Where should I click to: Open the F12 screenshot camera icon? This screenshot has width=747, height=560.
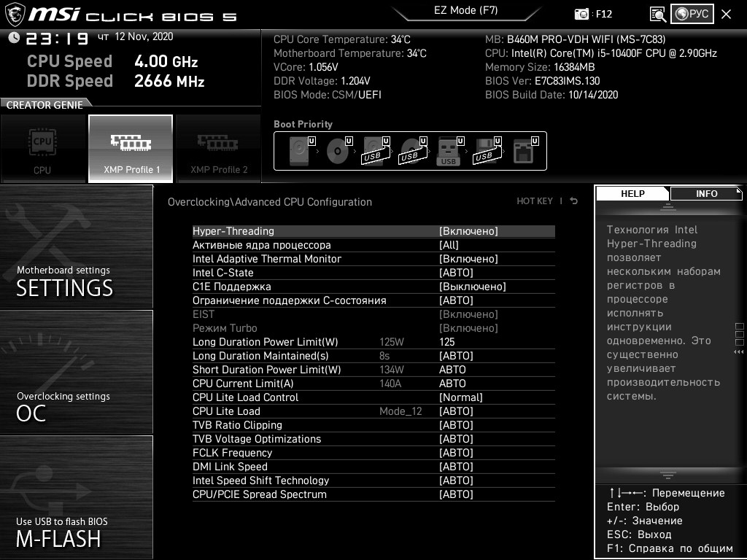click(x=581, y=14)
